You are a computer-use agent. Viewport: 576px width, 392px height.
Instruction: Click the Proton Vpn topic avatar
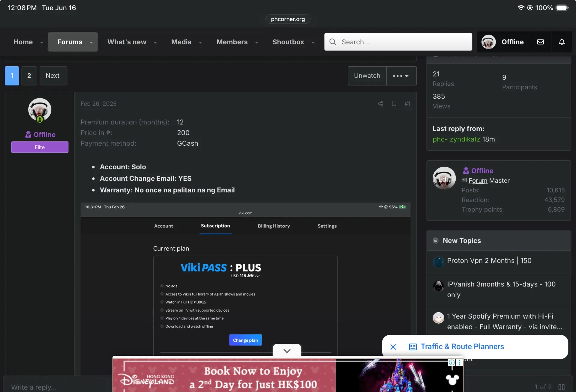click(x=438, y=262)
